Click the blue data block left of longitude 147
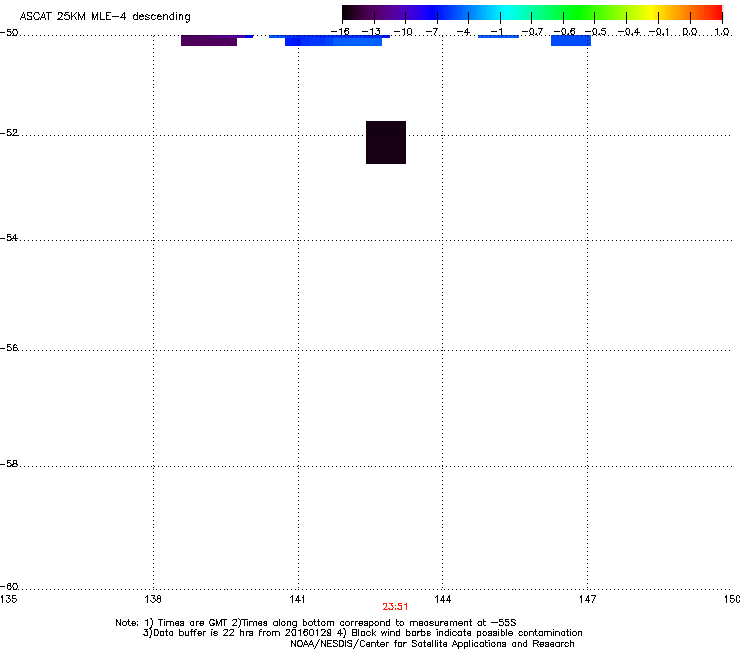The width and height of the screenshot is (740, 650). click(x=571, y=41)
